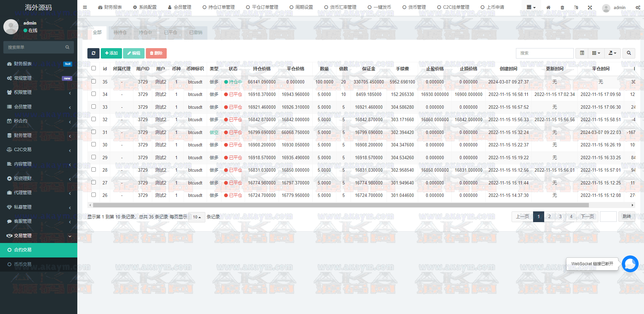
Task: Open the columns grid dropdown
Action: coord(596,53)
